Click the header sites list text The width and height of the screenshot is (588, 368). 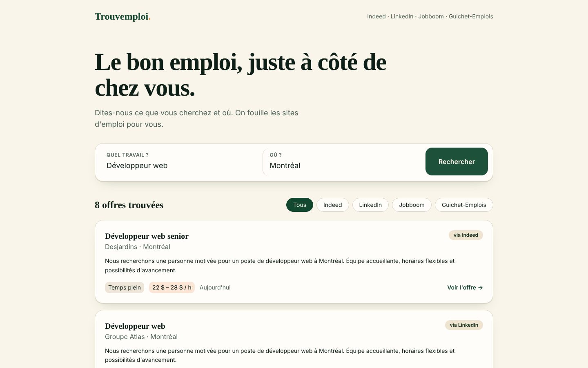(x=430, y=16)
